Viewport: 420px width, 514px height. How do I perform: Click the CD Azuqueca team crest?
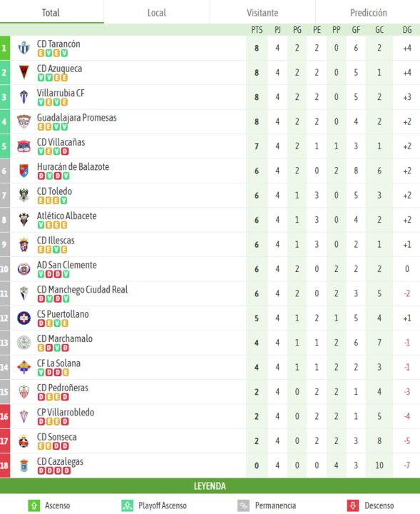tap(24, 72)
